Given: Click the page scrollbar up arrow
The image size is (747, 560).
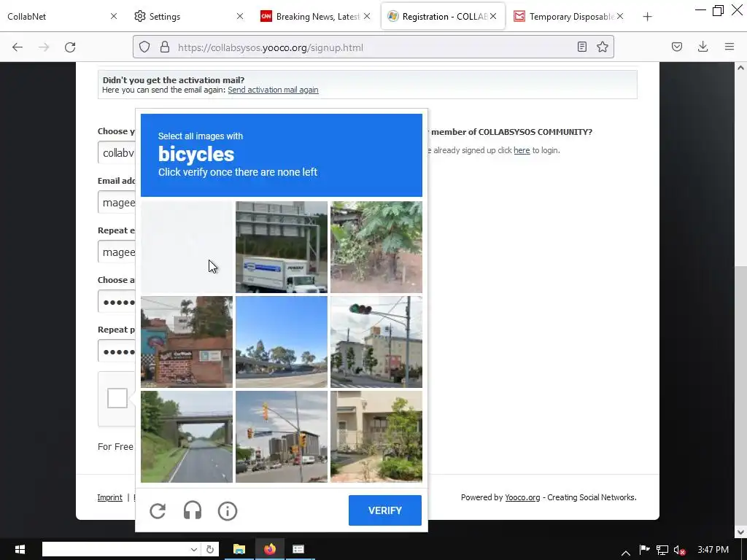Looking at the screenshot, I should [740, 68].
